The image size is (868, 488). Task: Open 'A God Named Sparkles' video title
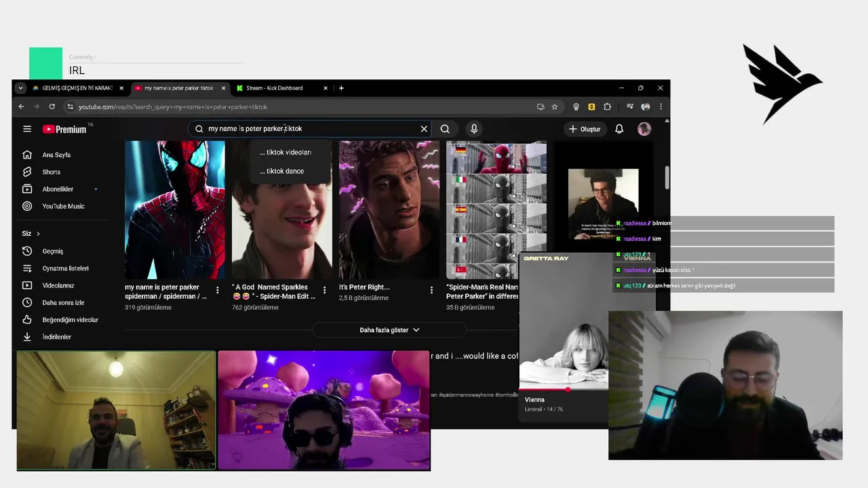point(273,291)
